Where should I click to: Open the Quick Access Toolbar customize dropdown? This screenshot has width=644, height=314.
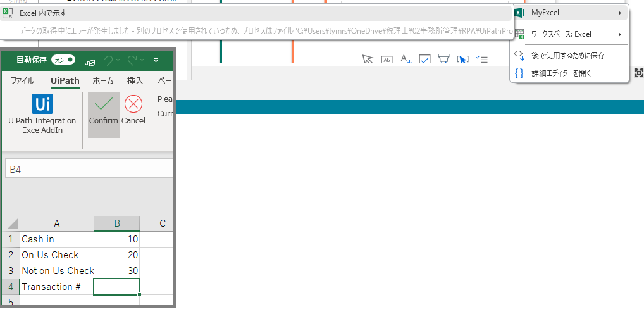[x=156, y=60]
